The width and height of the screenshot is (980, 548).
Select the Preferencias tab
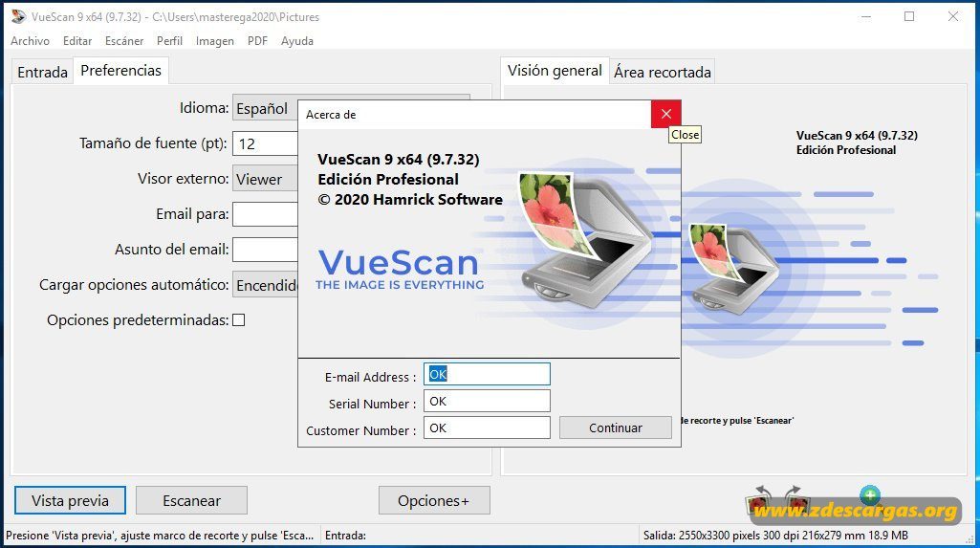120,70
